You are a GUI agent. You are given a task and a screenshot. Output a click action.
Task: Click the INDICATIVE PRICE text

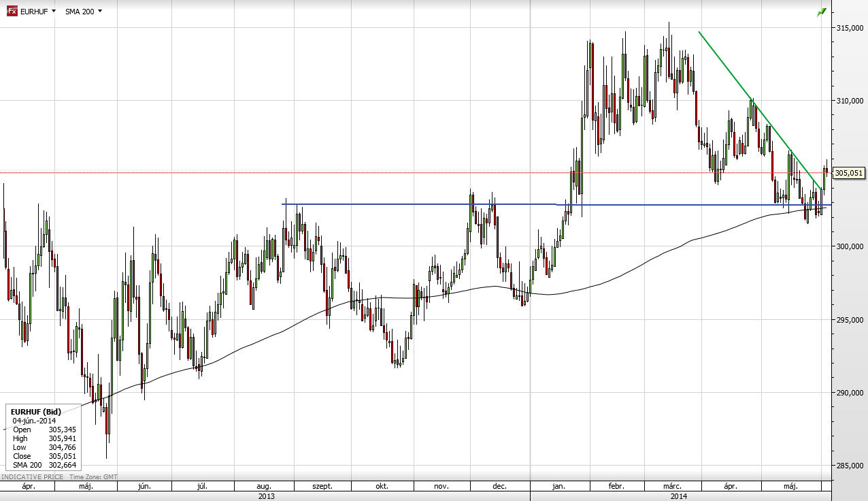coord(32,477)
